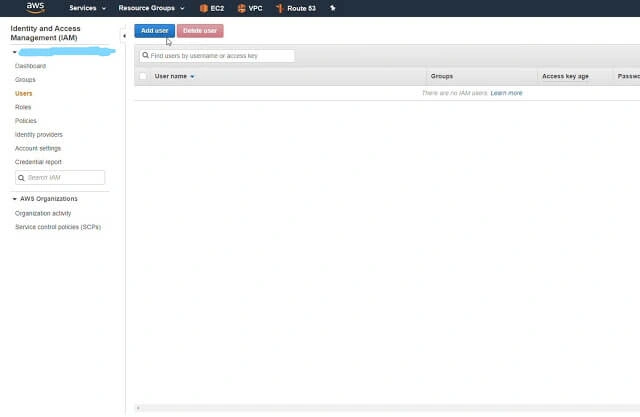Tick the select-all users checkbox
This screenshot has width=640, height=417.
143,76
